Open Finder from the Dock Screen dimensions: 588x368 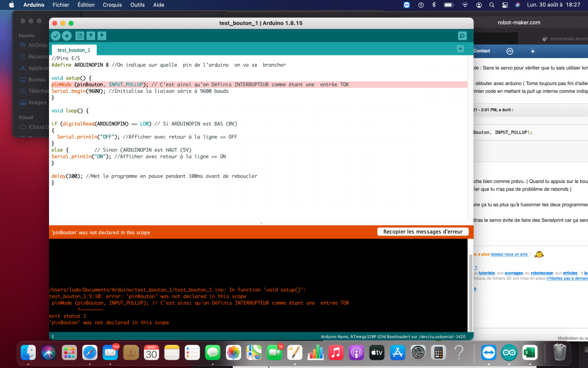28,352
